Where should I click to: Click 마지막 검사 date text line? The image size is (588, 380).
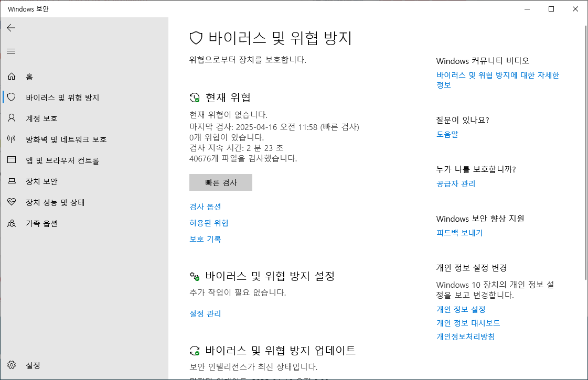274,127
